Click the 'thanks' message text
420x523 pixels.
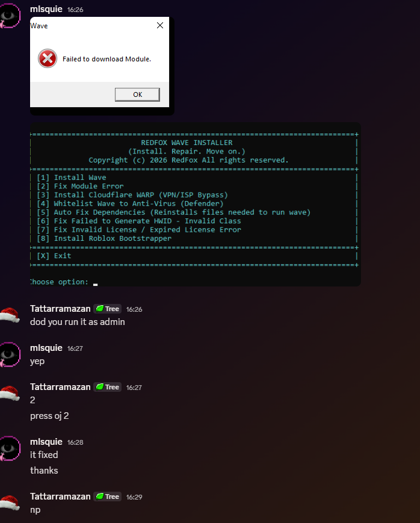(x=44, y=471)
